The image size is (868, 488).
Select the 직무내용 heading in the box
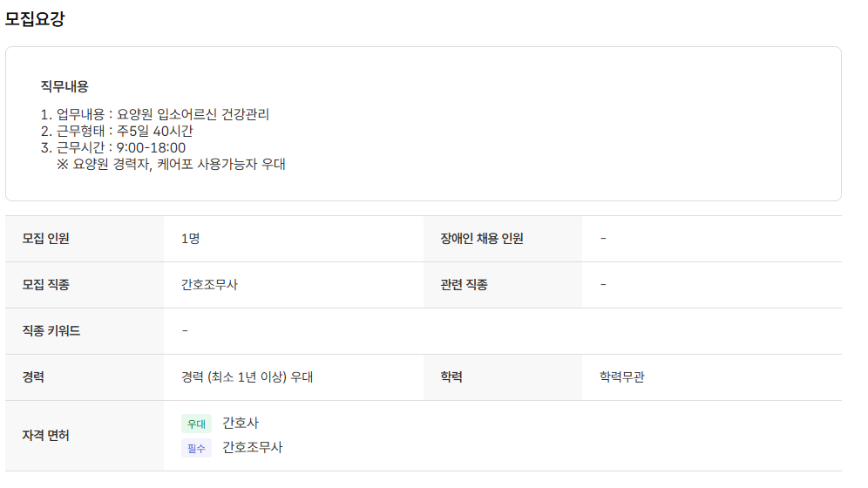coord(64,86)
